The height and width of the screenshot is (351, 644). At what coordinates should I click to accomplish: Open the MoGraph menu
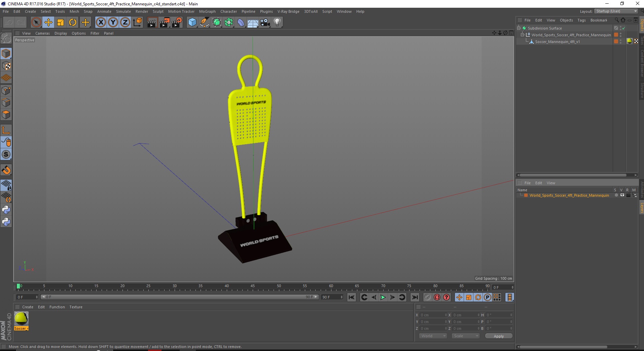207,11
